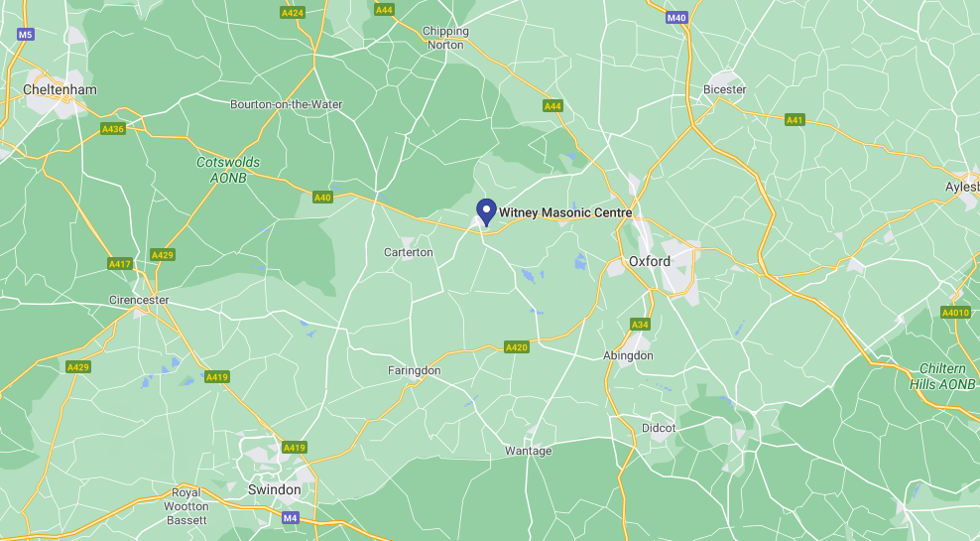Image resolution: width=980 pixels, height=541 pixels.
Task: Click the A424 road badge
Action: (293, 13)
